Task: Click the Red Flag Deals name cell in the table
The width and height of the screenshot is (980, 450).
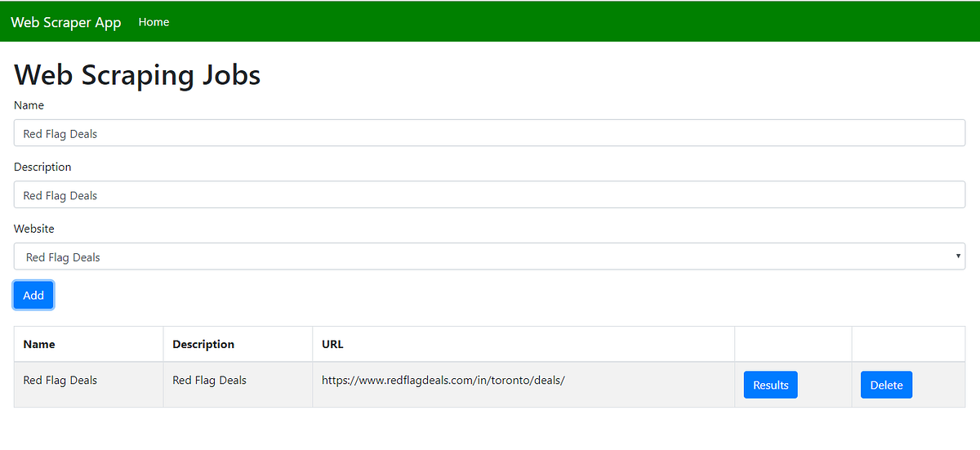Action: tap(88, 385)
